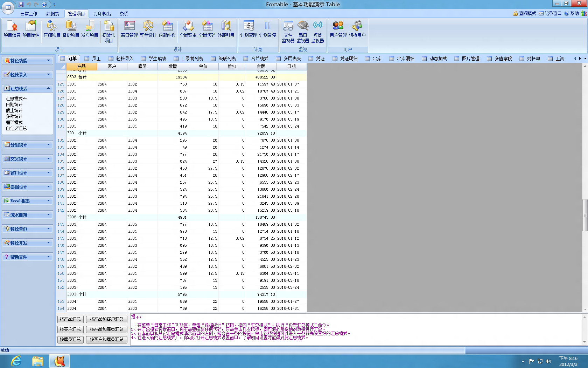Open 用户管理 user management icon
This screenshot has height=368, width=588.
[x=338, y=29]
